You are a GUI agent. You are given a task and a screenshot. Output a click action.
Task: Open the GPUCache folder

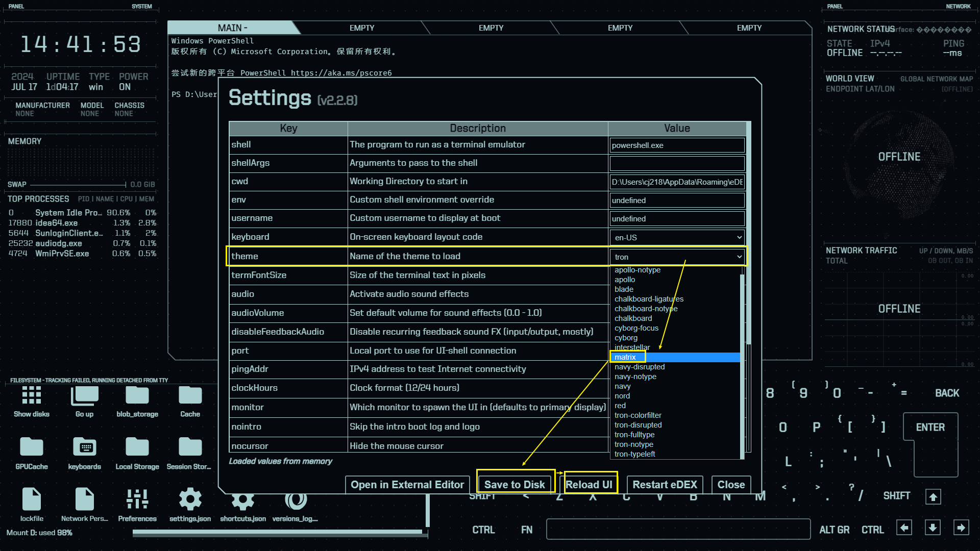click(32, 447)
